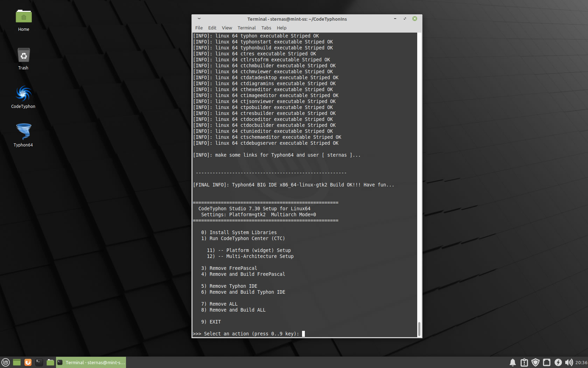Image resolution: width=588 pixels, height=368 pixels.
Task: Launch terminal from the taskbar launcher
Action: coord(39,362)
